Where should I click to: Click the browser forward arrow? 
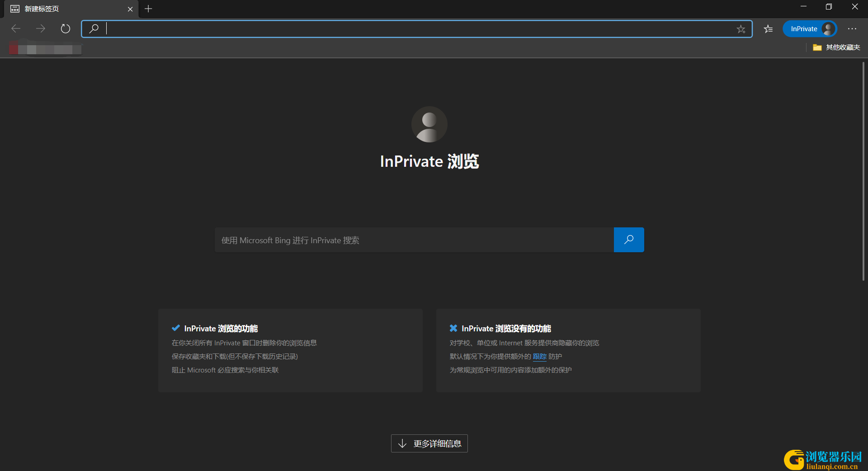[41, 29]
